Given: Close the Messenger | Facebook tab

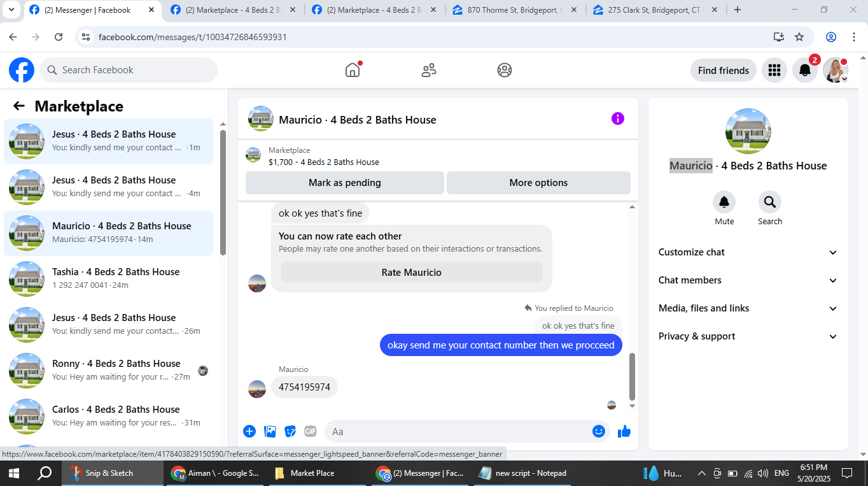Looking at the screenshot, I should click(x=151, y=10).
